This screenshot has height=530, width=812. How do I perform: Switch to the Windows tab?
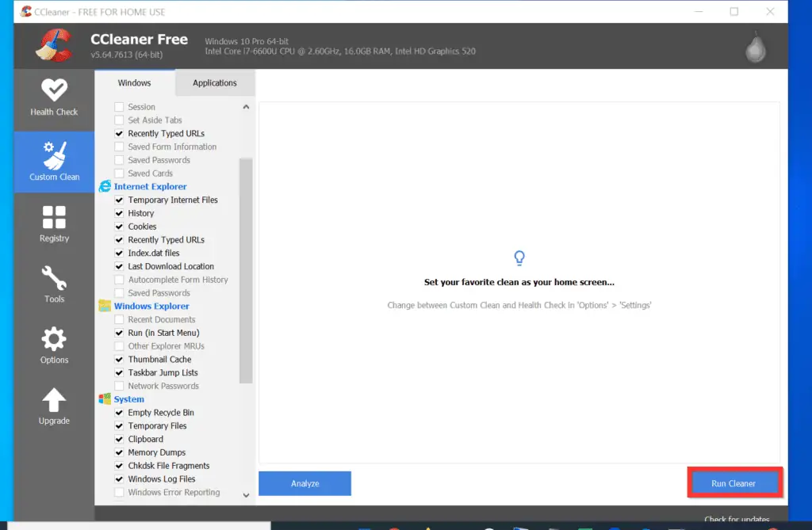point(134,82)
